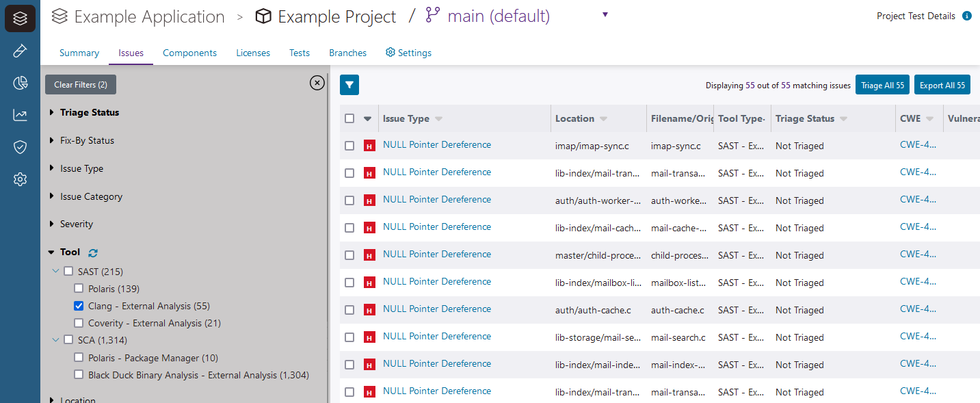Click the security shield icon in sidebar
980x403 pixels.
tap(19, 146)
